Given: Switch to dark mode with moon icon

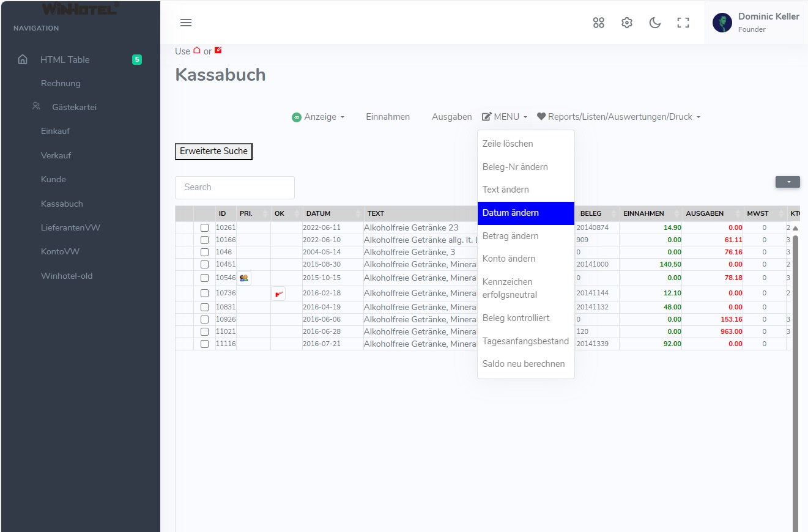Looking at the screenshot, I should click(655, 23).
